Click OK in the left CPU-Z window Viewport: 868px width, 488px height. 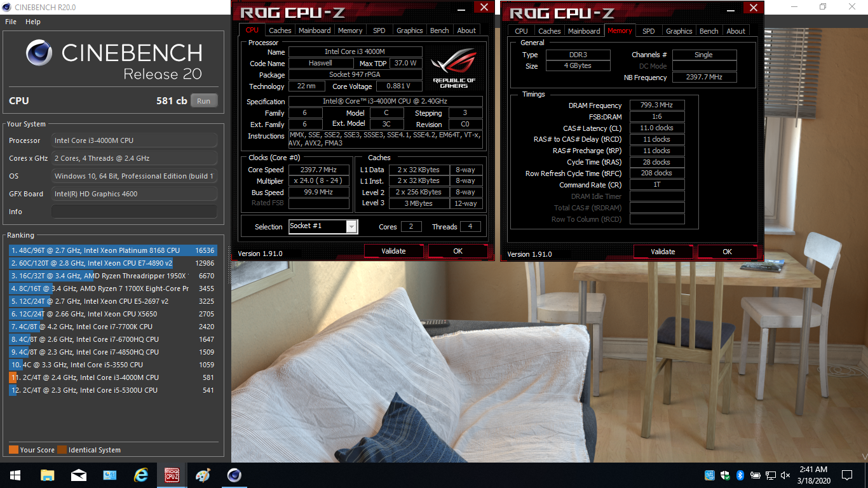tap(458, 251)
